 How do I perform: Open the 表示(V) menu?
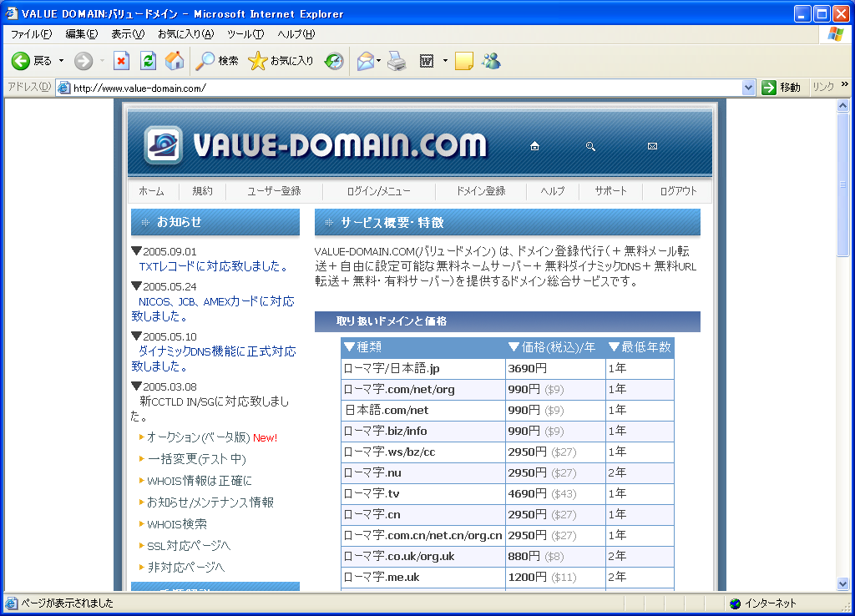(128, 34)
